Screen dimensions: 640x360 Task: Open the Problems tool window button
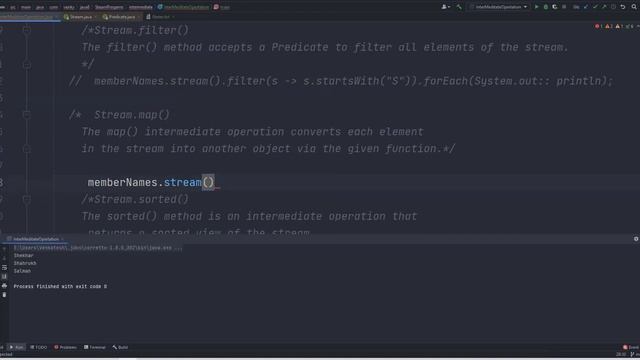click(x=65, y=347)
